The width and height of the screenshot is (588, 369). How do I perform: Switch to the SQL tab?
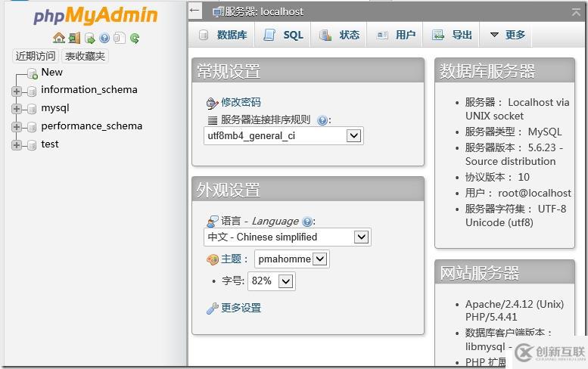tap(283, 35)
